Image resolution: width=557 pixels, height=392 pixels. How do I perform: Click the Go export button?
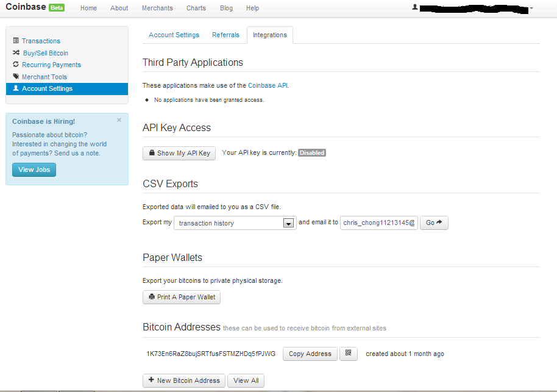click(x=434, y=223)
